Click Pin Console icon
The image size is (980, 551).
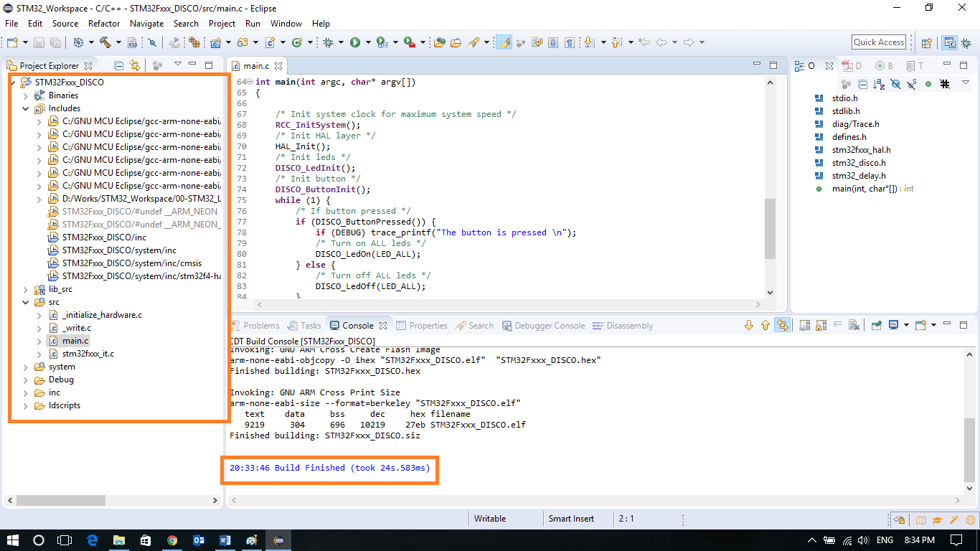(877, 325)
